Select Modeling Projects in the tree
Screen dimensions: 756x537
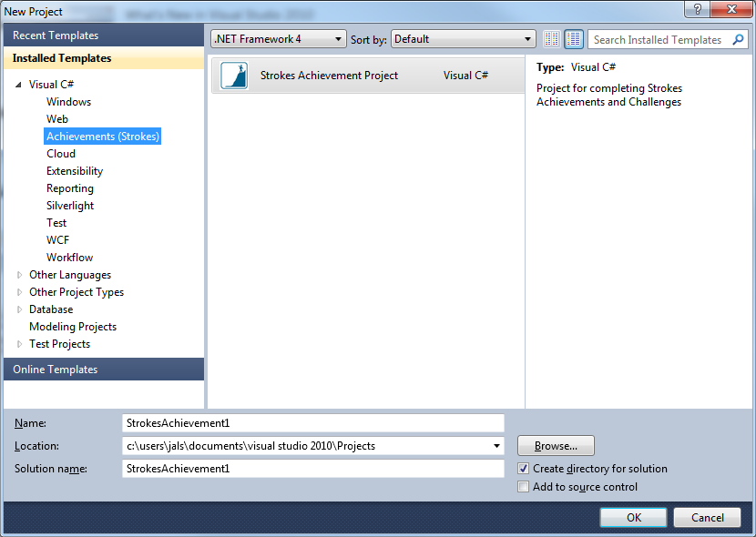tap(73, 327)
